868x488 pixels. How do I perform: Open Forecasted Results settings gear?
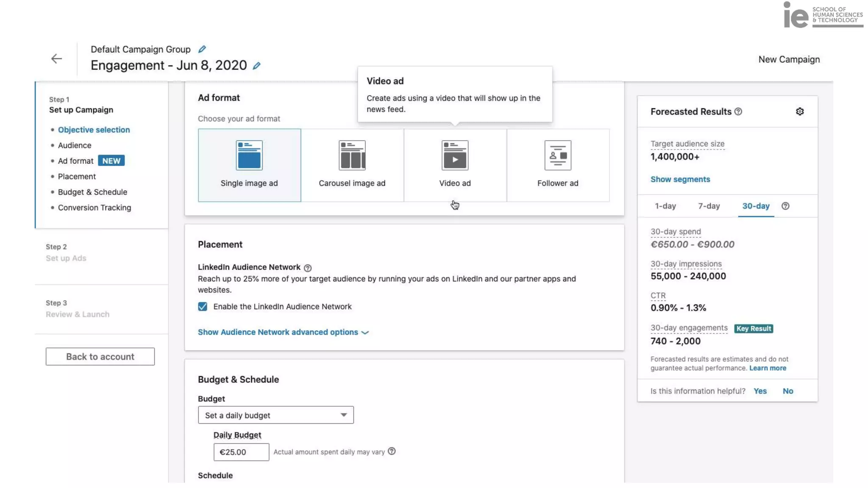coord(799,111)
